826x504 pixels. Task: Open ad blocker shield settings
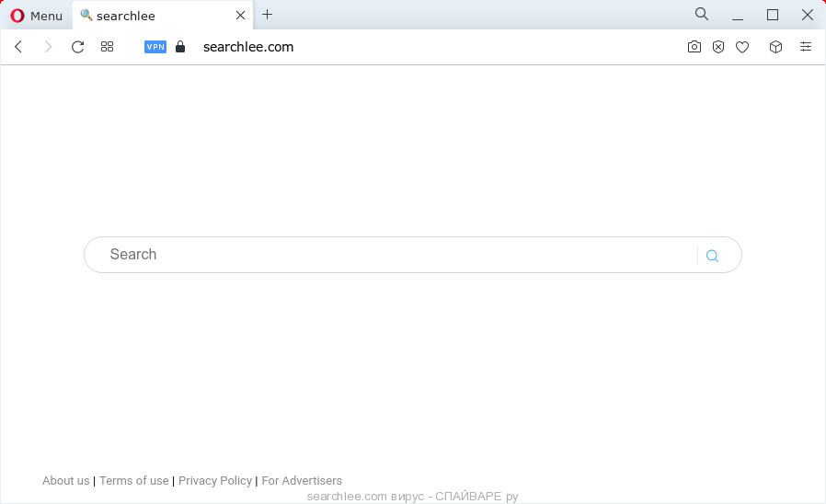718,47
